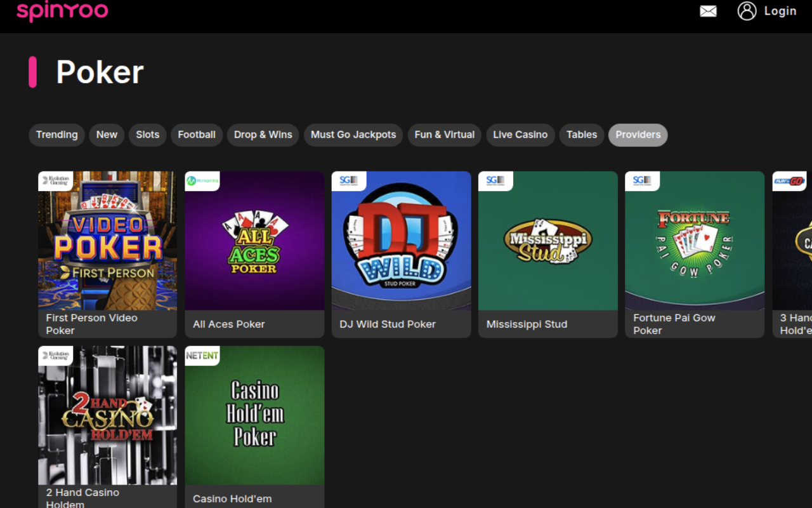Open First Person Video Poker thumbnail
This screenshot has height=508, width=812.
tap(107, 241)
